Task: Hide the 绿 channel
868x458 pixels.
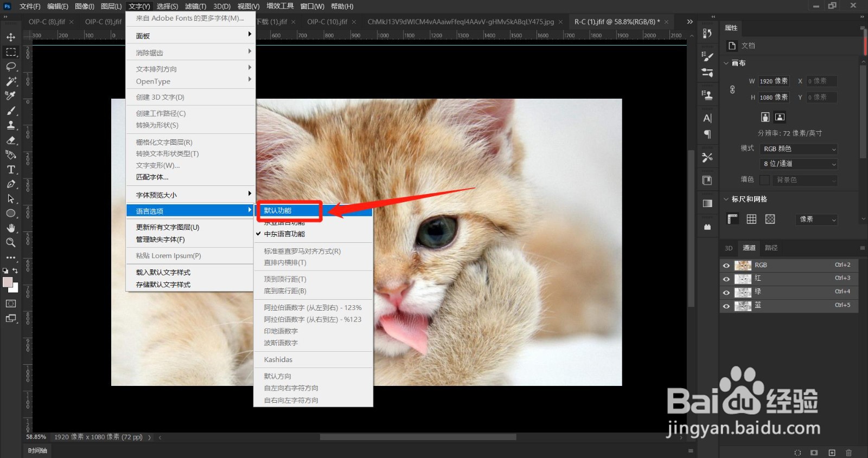Action: (x=726, y=293)
